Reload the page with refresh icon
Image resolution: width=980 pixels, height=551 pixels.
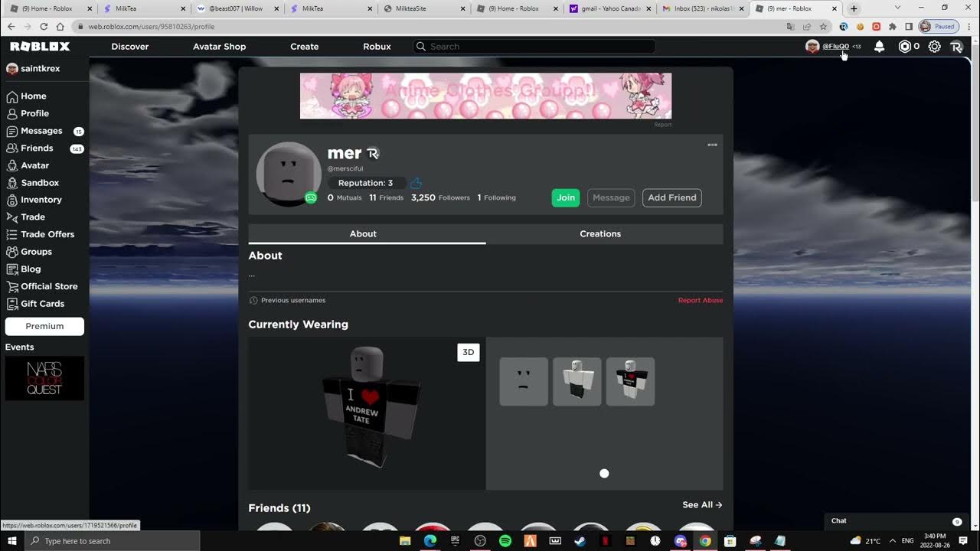click(44, 27)
